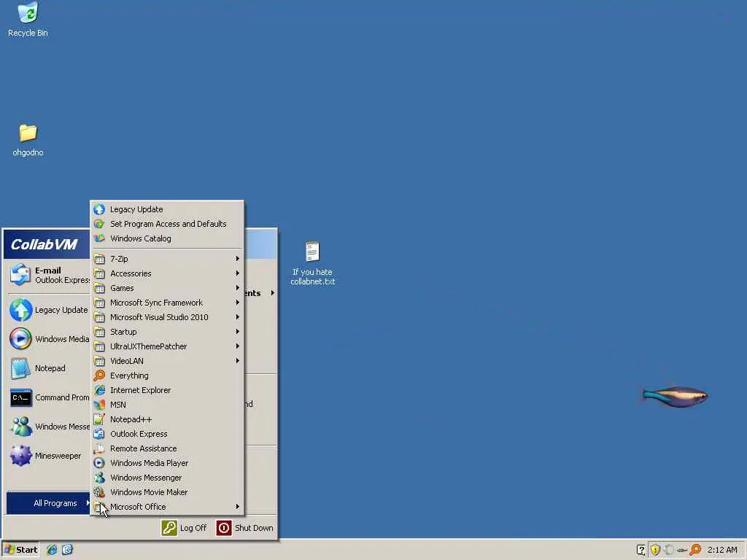Click the Notepad++ icon in programs list

tap(99, 419)
